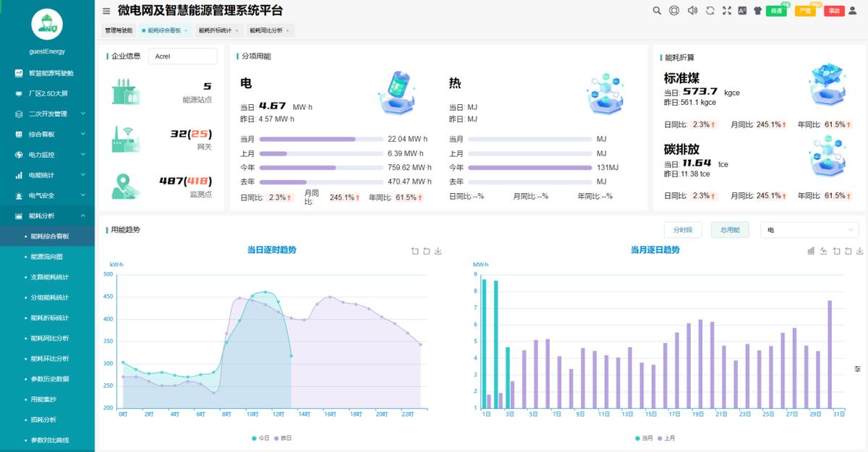Click the 监测点 map pin icon

point(124,186)
